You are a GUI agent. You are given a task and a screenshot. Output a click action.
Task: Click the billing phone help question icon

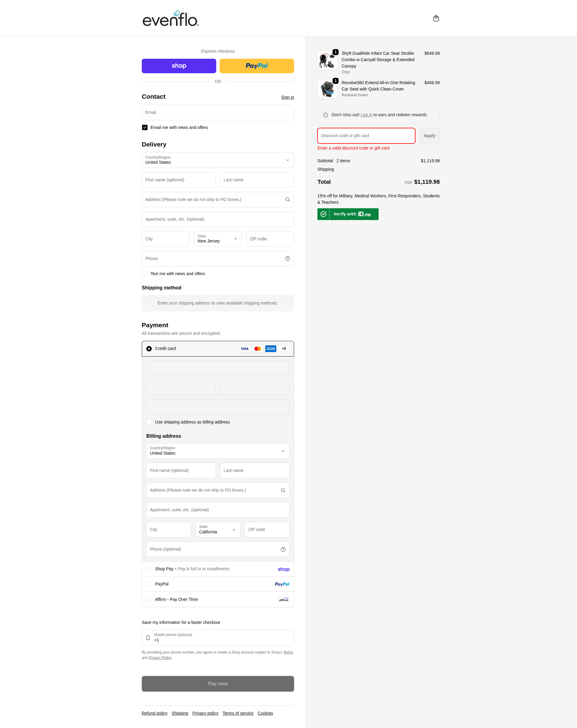point(283,549)
